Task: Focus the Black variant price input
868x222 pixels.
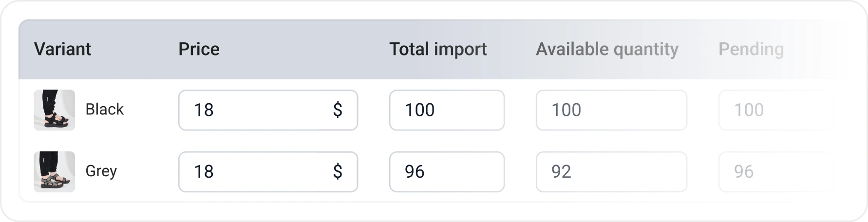Action: coord(253,110)
